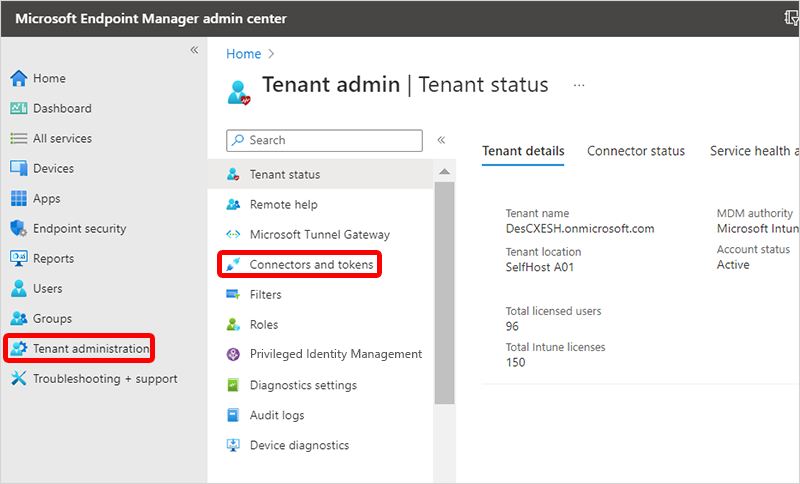
Task: Click the Audit logs notebook icon
Action: (233, 415)
